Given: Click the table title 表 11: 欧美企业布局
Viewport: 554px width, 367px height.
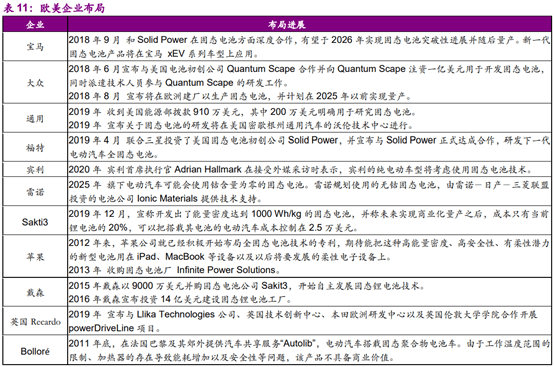Looking at the screenshot, I should tap(54, 8).
